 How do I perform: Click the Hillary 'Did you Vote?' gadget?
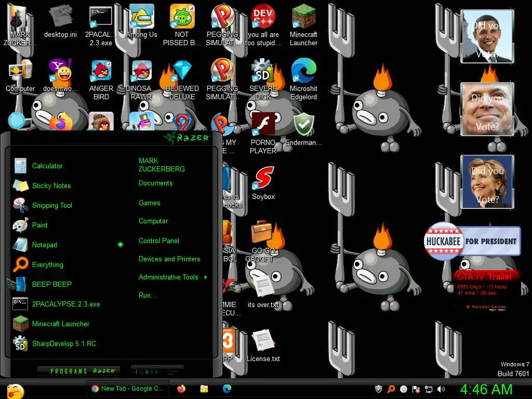[487, 181]
